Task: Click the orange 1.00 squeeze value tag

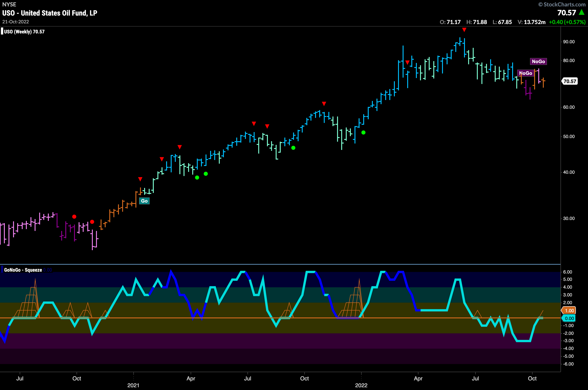Action: 569,310
